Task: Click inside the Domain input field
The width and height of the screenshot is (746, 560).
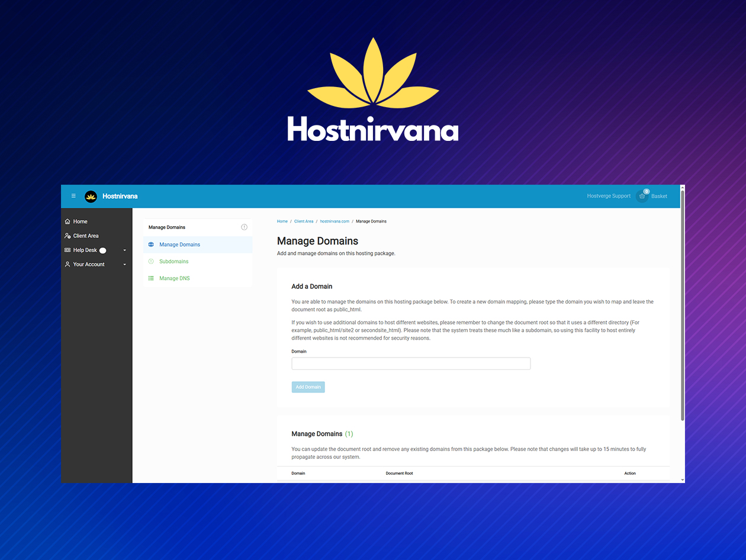Action: coord(411,363)
